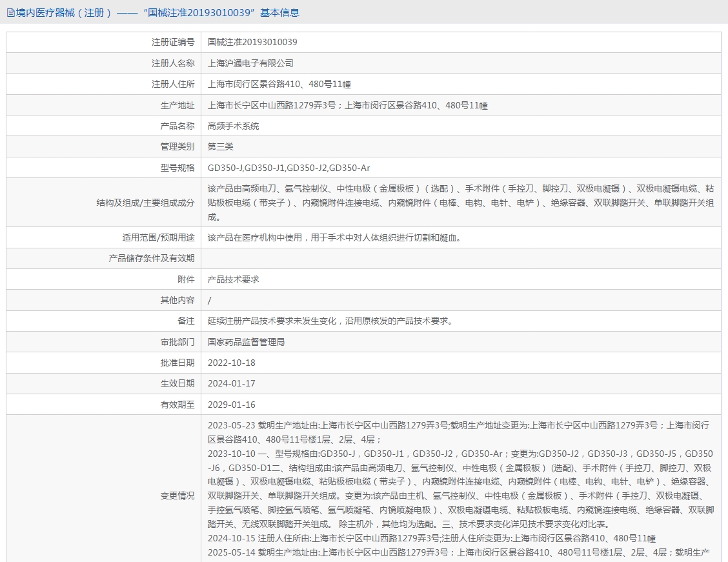Select the effective date 2024-01-17
728x562 pixels.
[x=231, y=383]
